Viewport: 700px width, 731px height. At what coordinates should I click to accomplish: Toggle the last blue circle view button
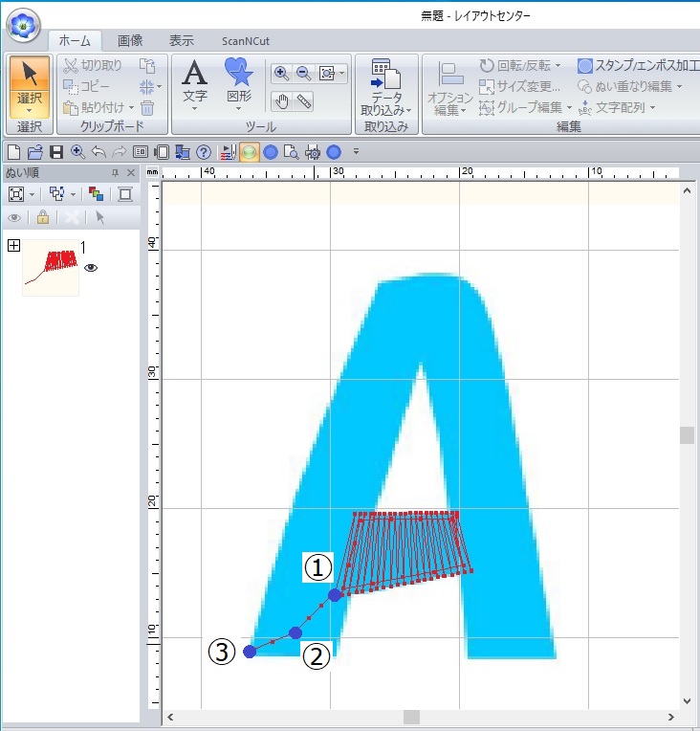334,152
